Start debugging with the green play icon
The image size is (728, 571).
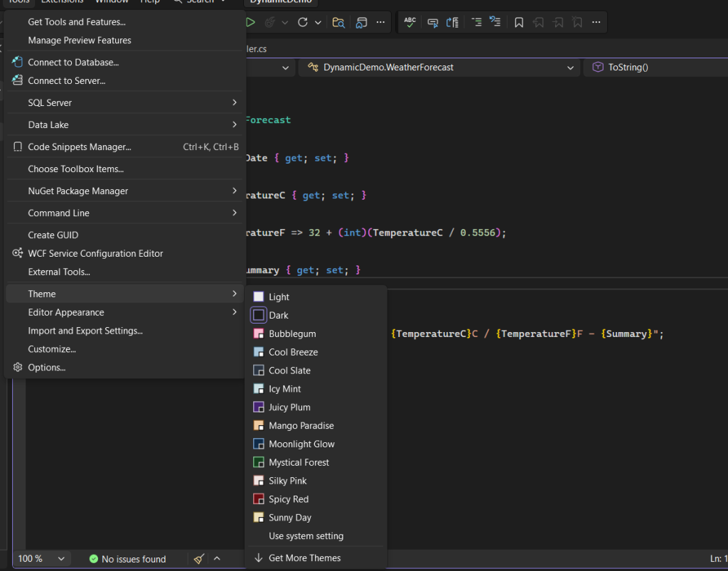pyautogui.click(x=250, y=22)
